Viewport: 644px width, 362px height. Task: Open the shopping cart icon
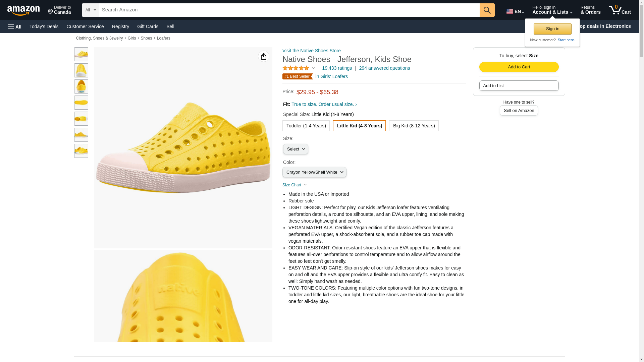click(619, 10)
